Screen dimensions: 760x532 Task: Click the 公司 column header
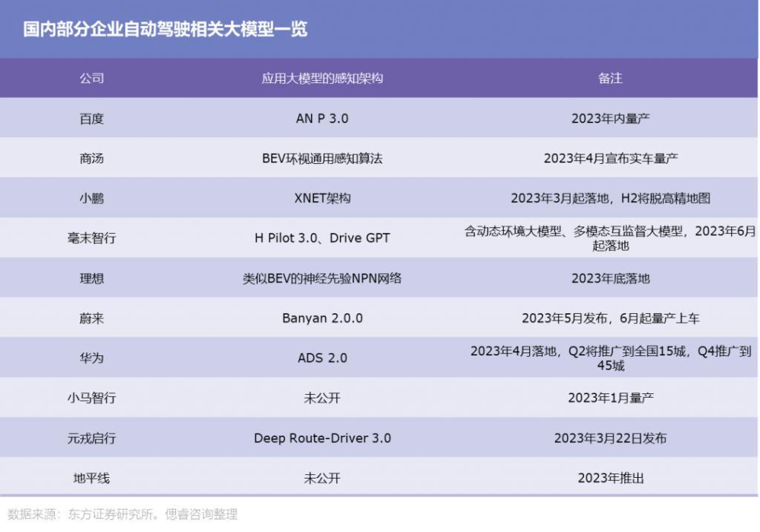tap(91, 78)
